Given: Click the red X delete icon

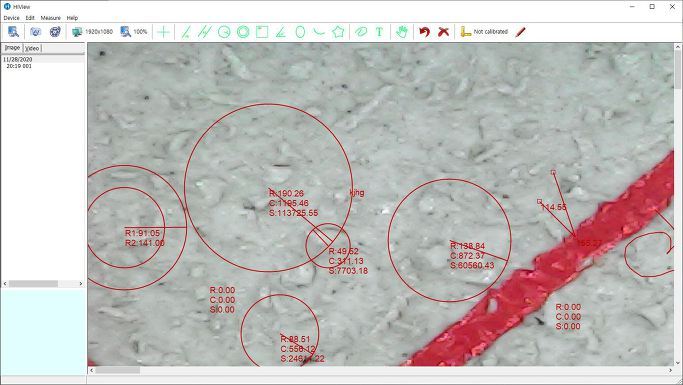Looking at the screenshot, I should 443,32.
